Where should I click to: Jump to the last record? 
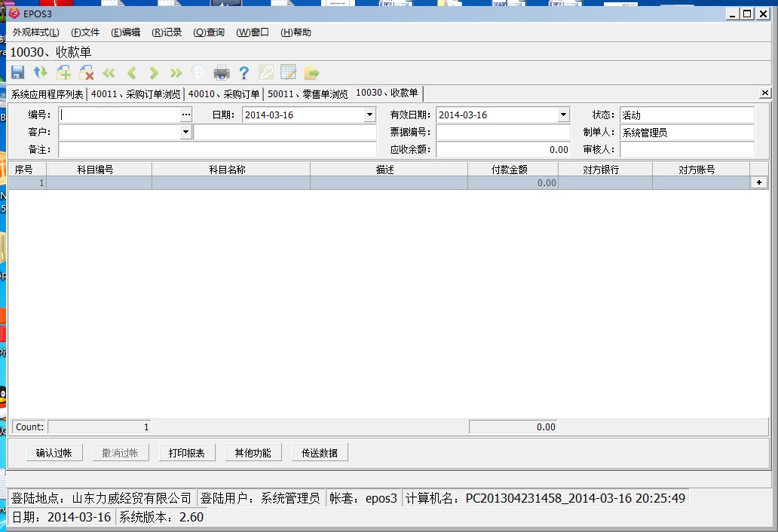click(x=176, y=72)
